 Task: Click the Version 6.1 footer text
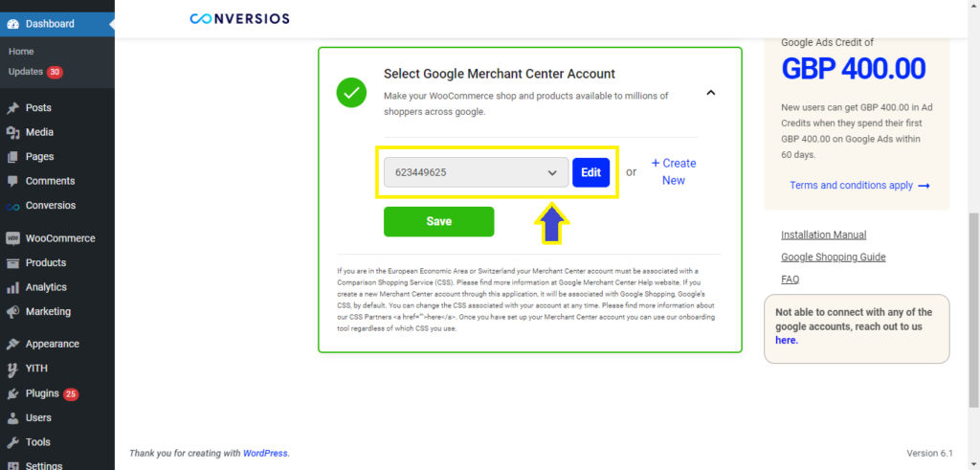point(929,454)
